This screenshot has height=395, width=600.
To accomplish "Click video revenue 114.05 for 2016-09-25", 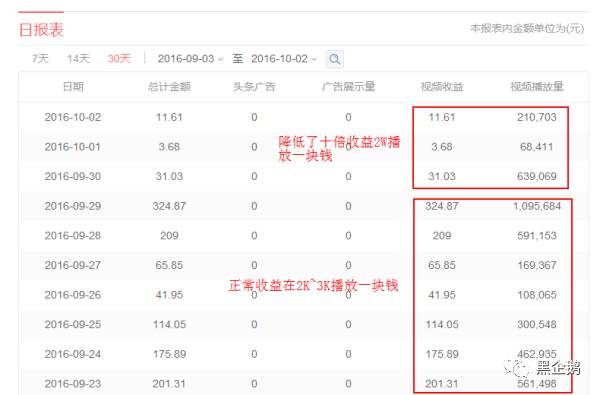I will click(442, 325).
